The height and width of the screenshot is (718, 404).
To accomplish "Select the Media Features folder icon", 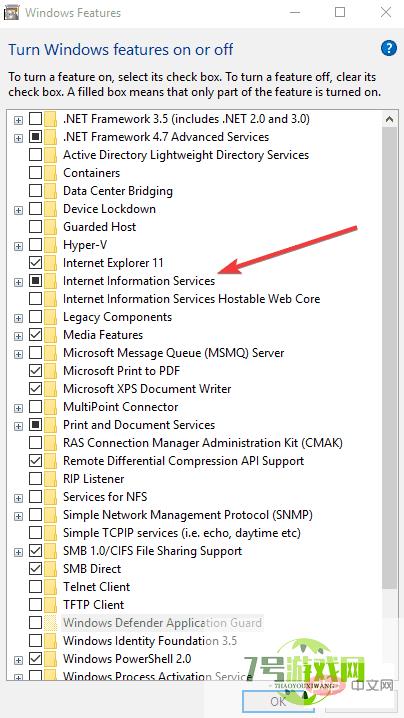I will click(x=50, y=335).
